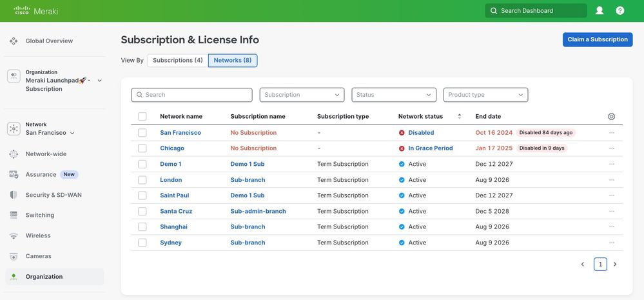
Task: Toggle the select-all header checkbox
Action: [x=142, y=117]
